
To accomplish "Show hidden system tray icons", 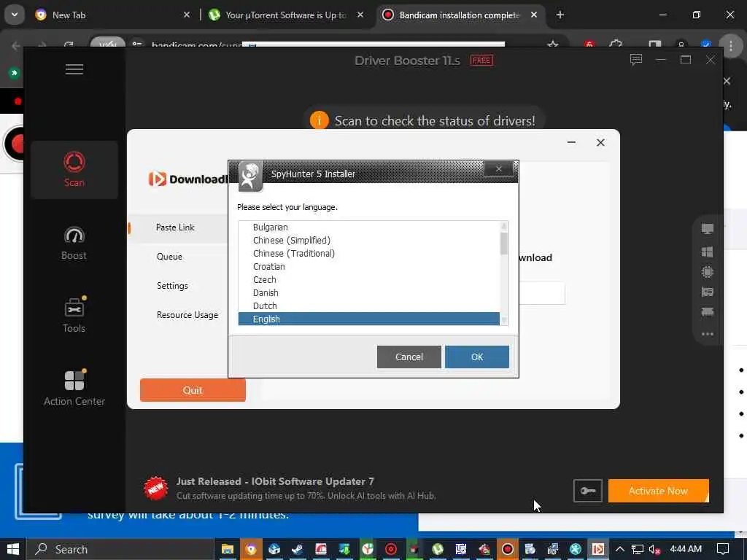I will [x=620, y=549].
